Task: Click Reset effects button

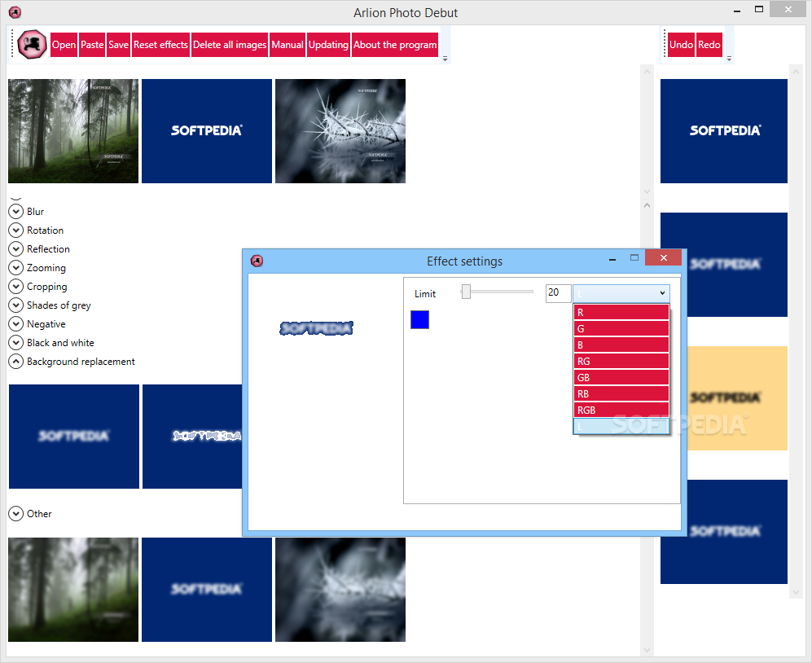Action: (x=160, y=45)
